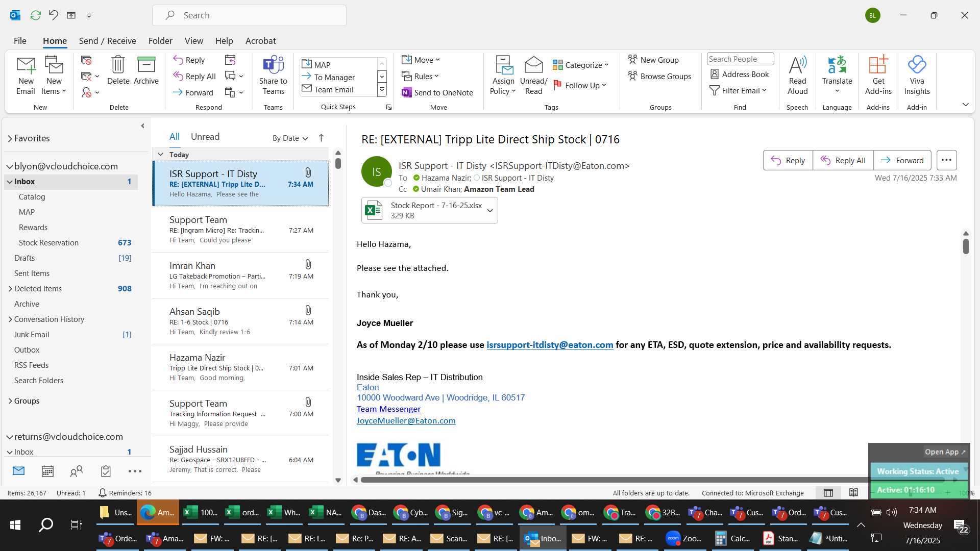The height and width of the screenshot is (551, 980).
Task: Expand the Groups section
Action: (x=10, y=401)
